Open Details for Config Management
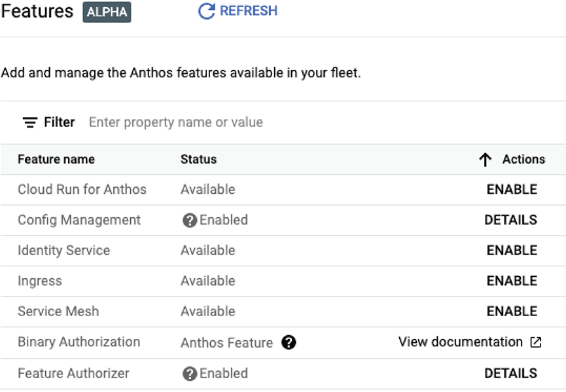Screen dimensions: 566x392 511,220
